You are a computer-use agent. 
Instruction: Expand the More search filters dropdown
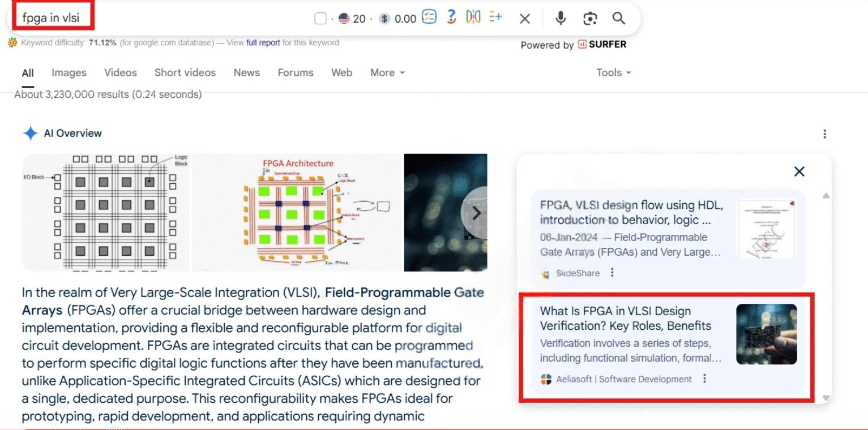pyautogui.click(x=387, y=72)
